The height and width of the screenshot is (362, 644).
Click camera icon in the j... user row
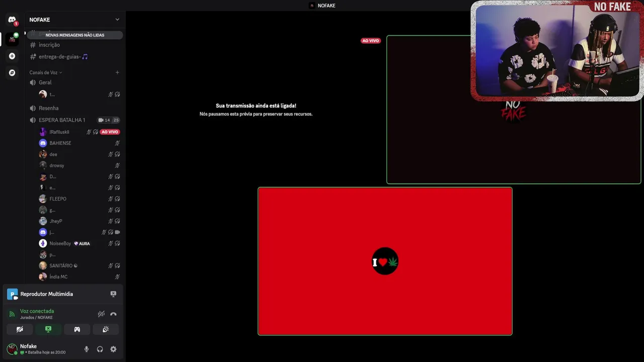(117, 232)
